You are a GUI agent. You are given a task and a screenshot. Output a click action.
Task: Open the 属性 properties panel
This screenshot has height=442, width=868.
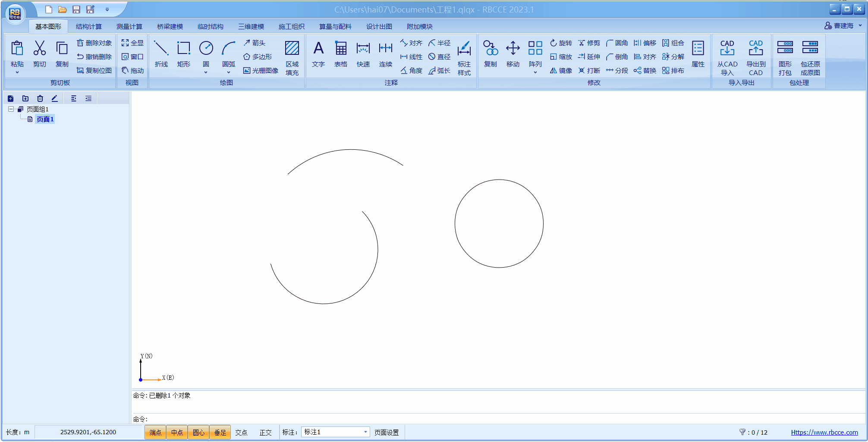[698, 54]
